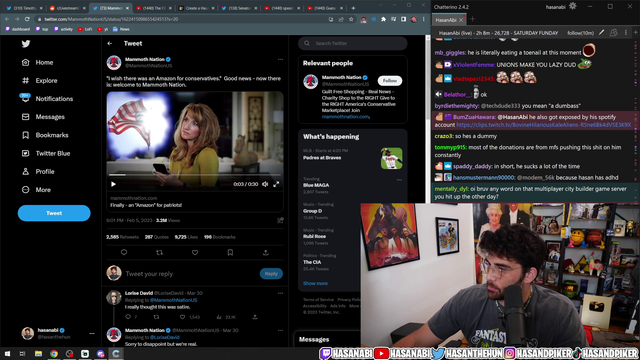Click the reply bubble icon under the tweet

[124, 253]
